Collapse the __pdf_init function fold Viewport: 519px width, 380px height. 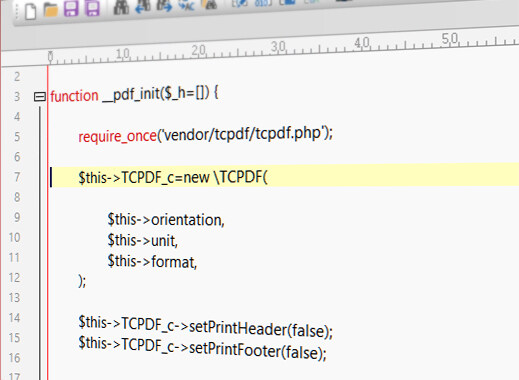click(x=40, y=97)
